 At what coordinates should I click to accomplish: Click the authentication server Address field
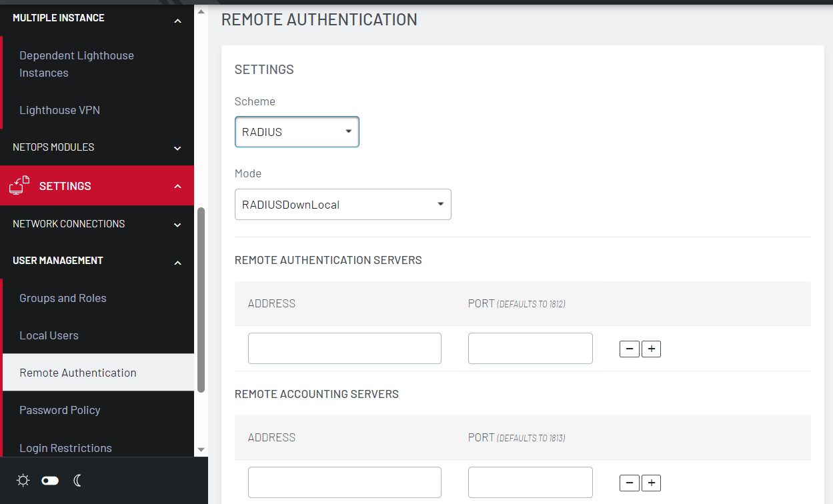click(x=344, y=349)
